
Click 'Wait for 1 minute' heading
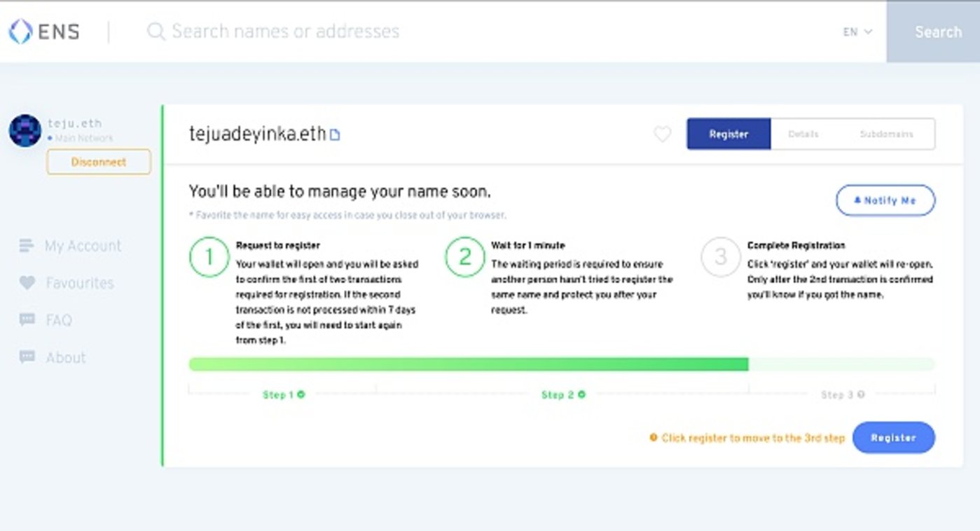coord(528,246)
